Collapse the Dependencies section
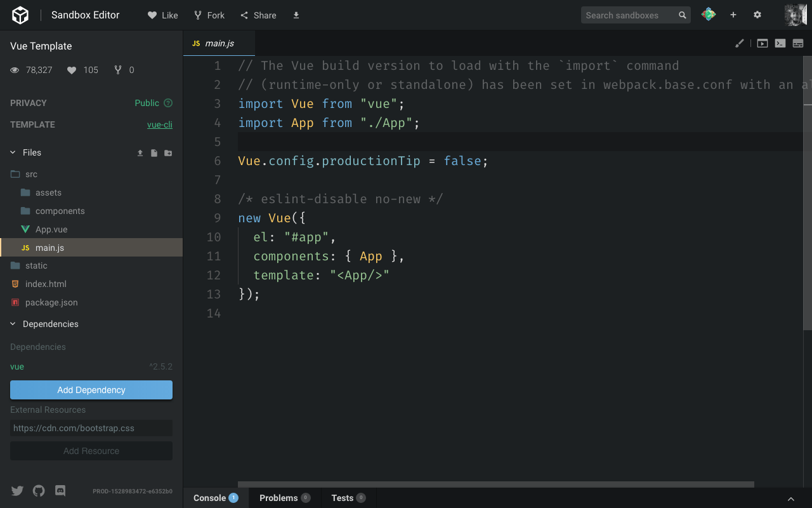 click(11, 324)
